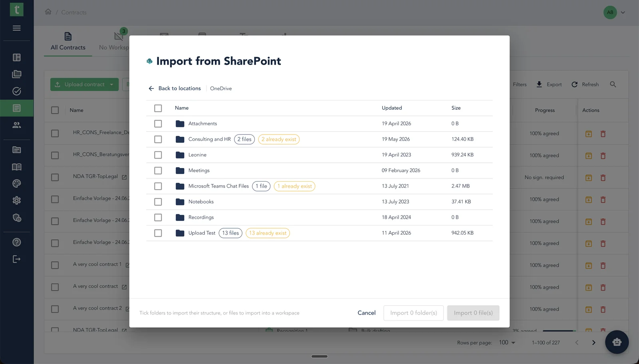
Task: Click the Import 0 folder(s) button
Action: [413, 313]
